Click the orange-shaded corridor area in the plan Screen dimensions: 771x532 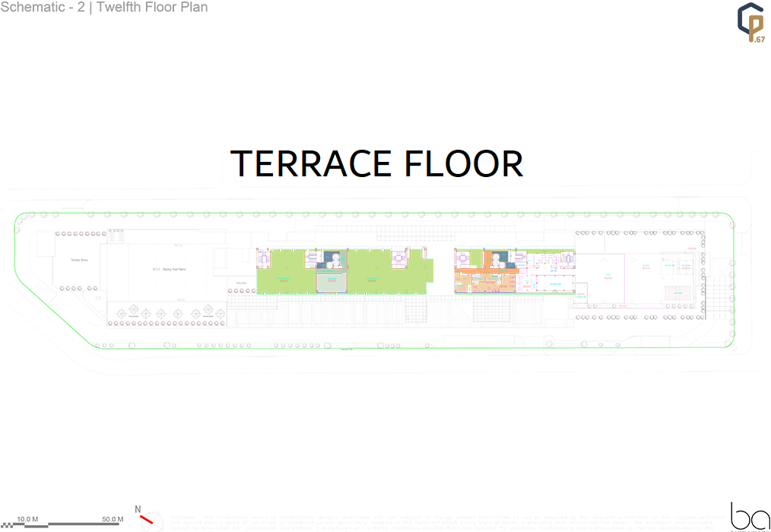point(487,271)
